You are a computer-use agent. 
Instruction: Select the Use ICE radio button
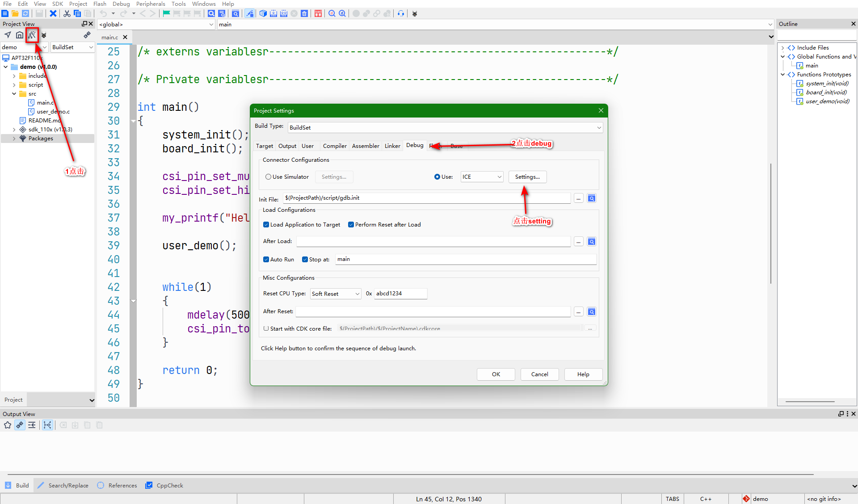tap(437, 177)
